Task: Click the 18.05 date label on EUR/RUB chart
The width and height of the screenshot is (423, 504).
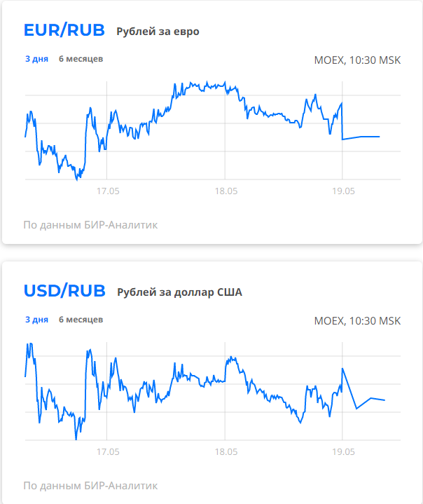Action: click(x=226, y=191)
